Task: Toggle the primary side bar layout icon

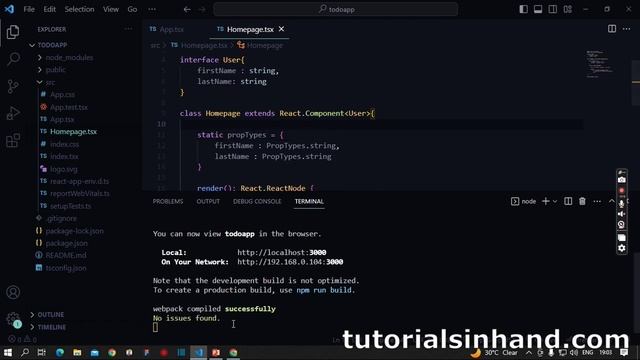Action: (x=523, y=9)
